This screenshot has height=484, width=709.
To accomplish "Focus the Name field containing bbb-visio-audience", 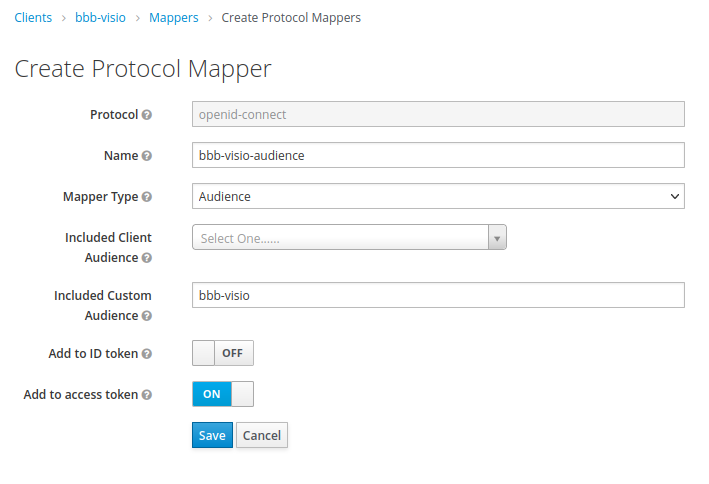I will pyautogui.click(x=438, y=155).
